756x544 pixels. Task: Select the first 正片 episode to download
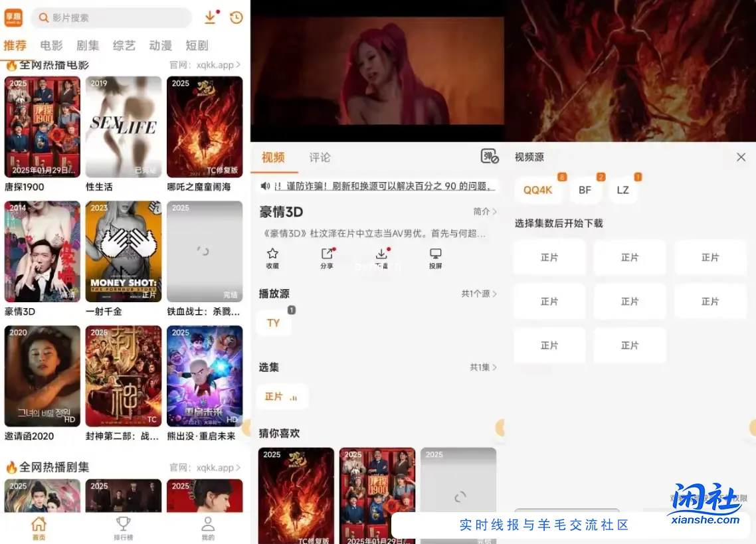(x=549, y=257)
